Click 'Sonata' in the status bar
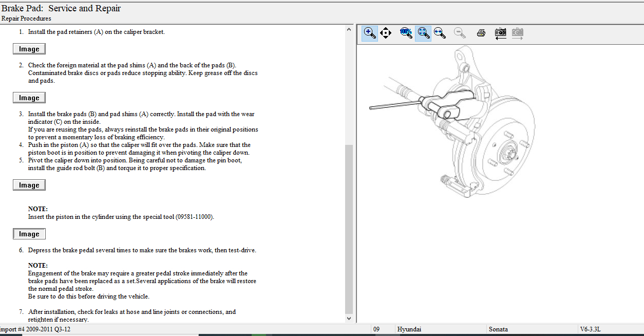644x336 pixels. pyautogui.click(x=498, y=329)
